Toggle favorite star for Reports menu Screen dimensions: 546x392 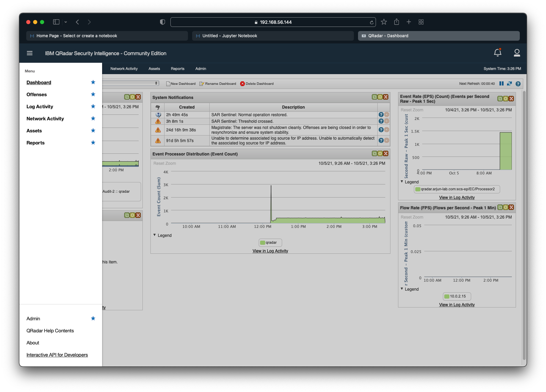click(x=93, y=143)
